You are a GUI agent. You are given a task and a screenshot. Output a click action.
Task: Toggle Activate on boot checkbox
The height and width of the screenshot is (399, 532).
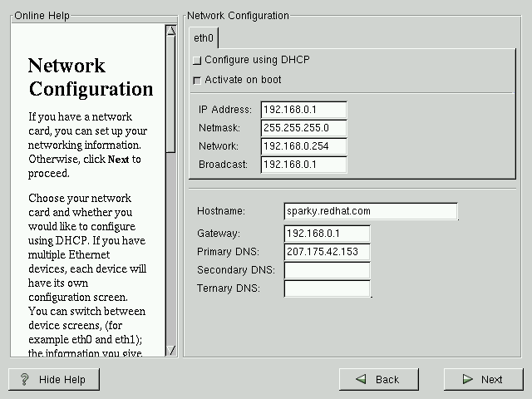[197, 81]
